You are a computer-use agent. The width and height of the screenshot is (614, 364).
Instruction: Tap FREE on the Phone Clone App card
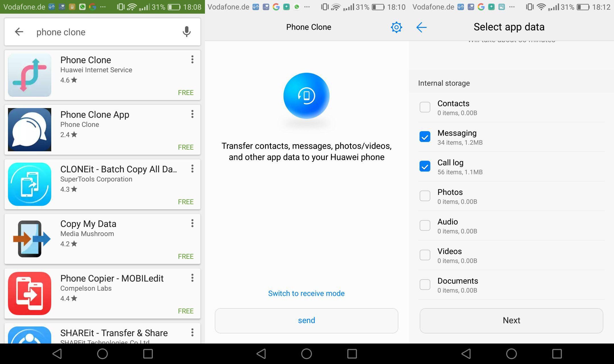click(x=186, y=147)
